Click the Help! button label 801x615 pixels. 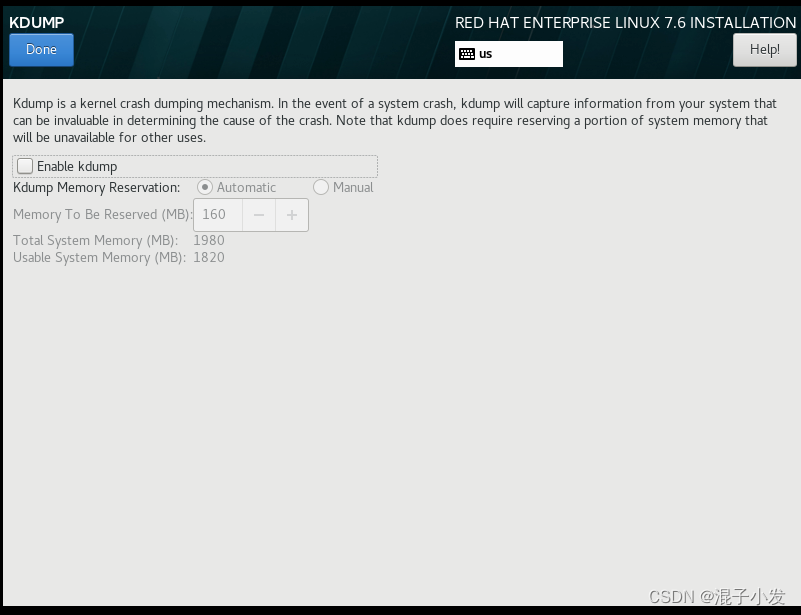tap(764, 49)
